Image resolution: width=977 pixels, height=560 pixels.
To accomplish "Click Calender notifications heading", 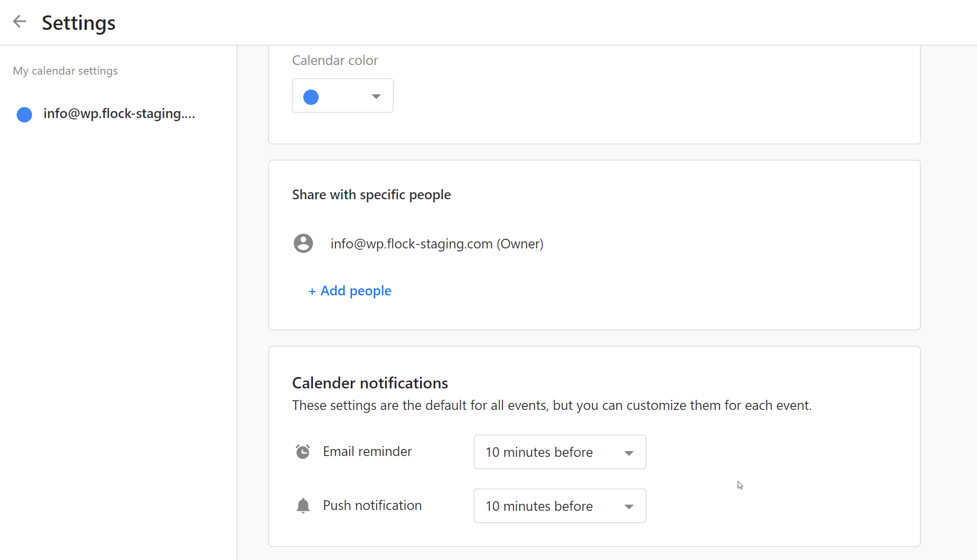I will 370,383.
